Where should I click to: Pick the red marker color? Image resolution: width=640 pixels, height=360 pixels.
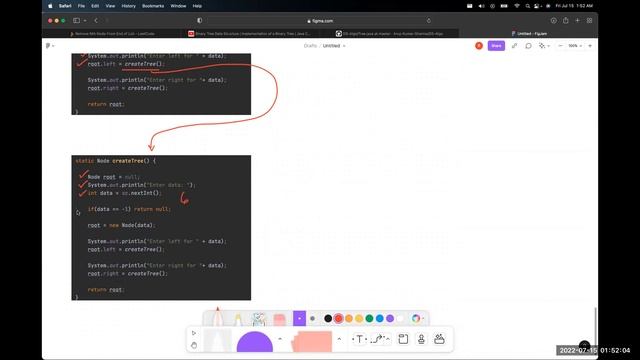(338, 318)
